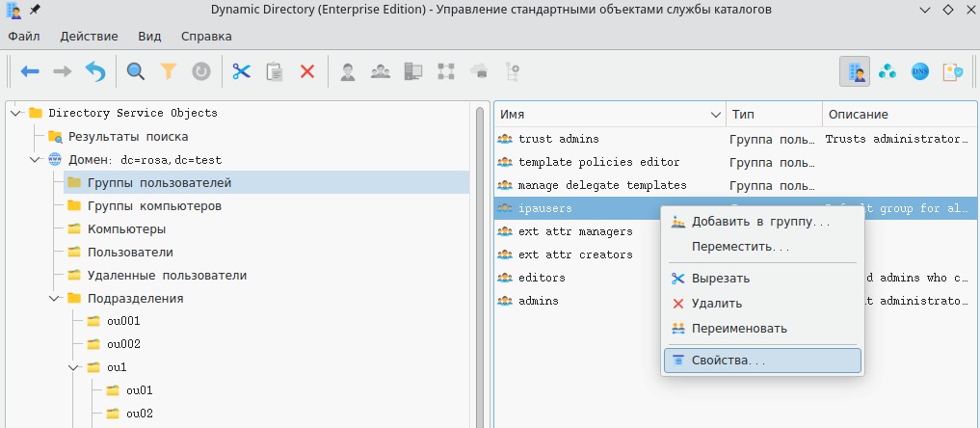This screenshot has height=428, width=980.
Task: Collapse the Подразделения tree node
Action: 55,299
